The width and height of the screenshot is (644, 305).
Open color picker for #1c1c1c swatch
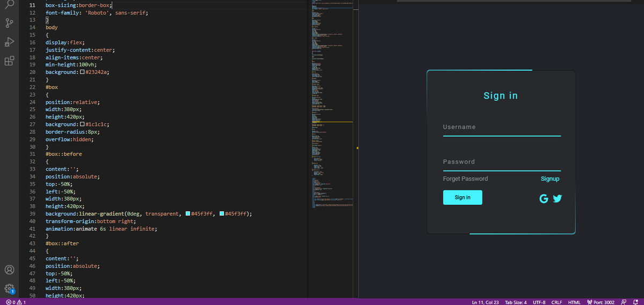click(x=82, y=124)
